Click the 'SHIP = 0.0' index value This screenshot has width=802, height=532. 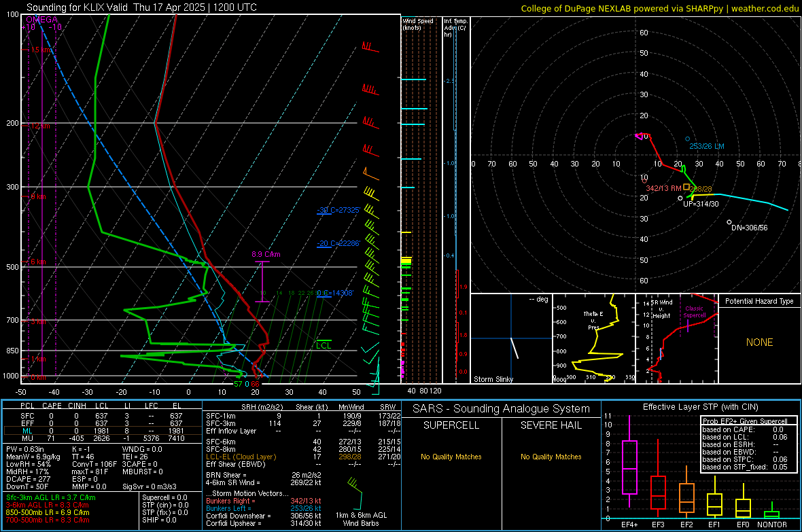click(x=159, y=520)
